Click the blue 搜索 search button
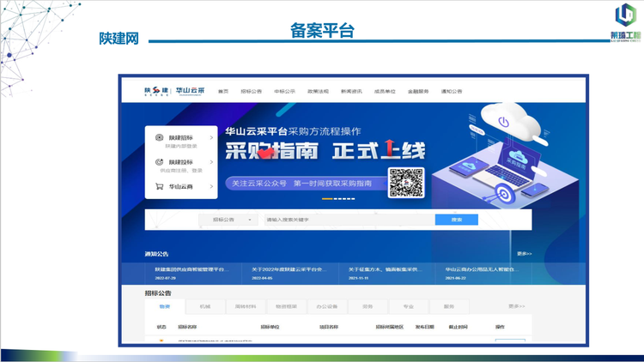Viewport: 644px width, 362px height. click(456, 220)
